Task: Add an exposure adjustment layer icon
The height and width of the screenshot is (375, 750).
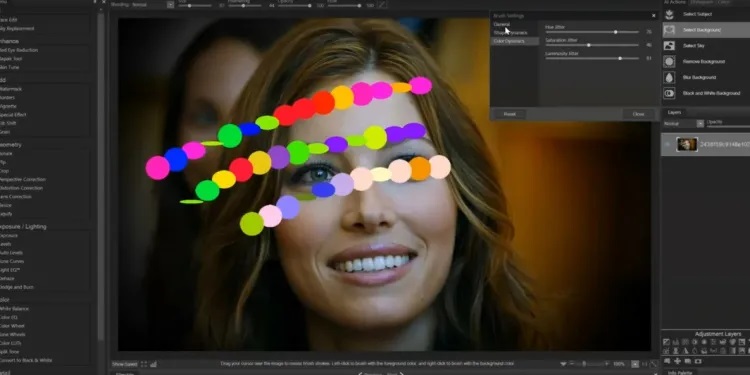Action: (x=666, y=342)
